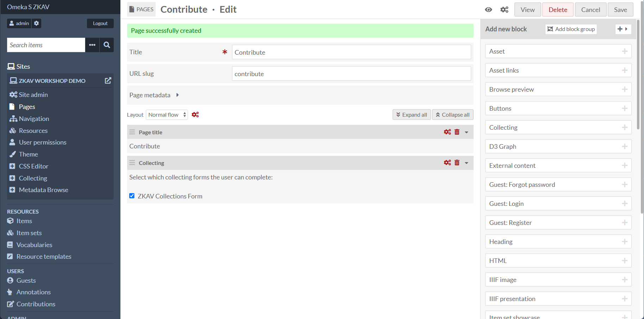The height and width of the screenshot is (319, 644).
Task: Open the Layout Normal flow dropdown
Action: tap(167, 115)
